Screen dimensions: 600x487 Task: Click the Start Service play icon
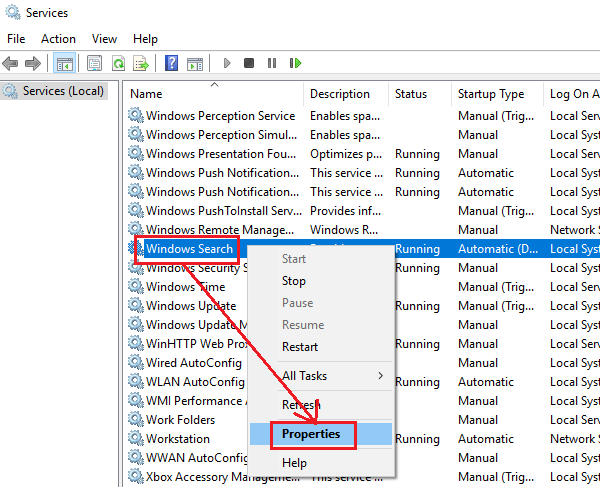pos(227,63)
